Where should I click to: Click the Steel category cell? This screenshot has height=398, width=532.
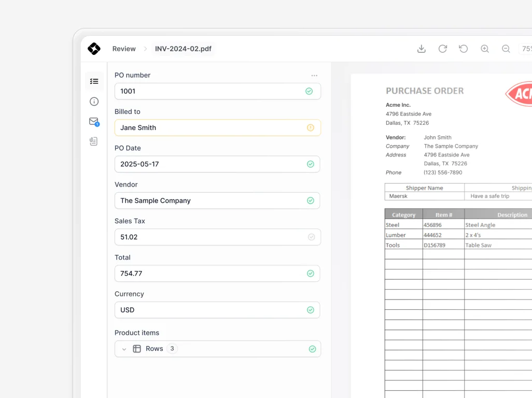pos(404,225)
